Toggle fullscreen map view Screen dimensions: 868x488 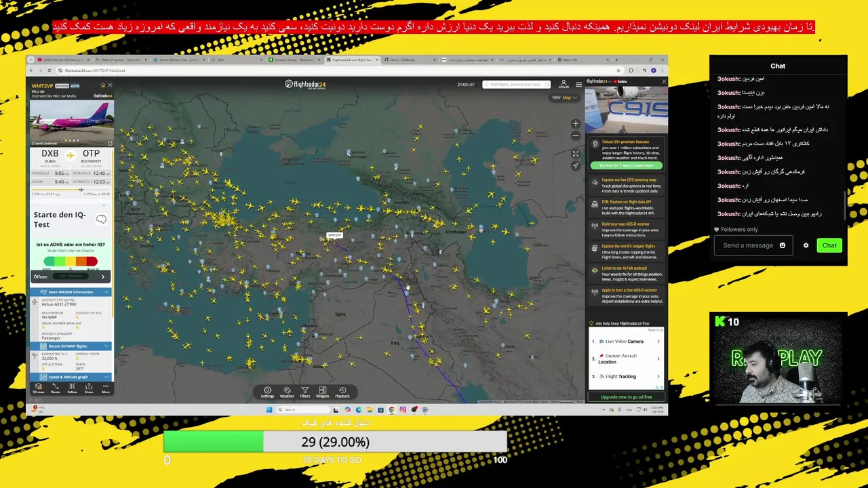[576, 154]
